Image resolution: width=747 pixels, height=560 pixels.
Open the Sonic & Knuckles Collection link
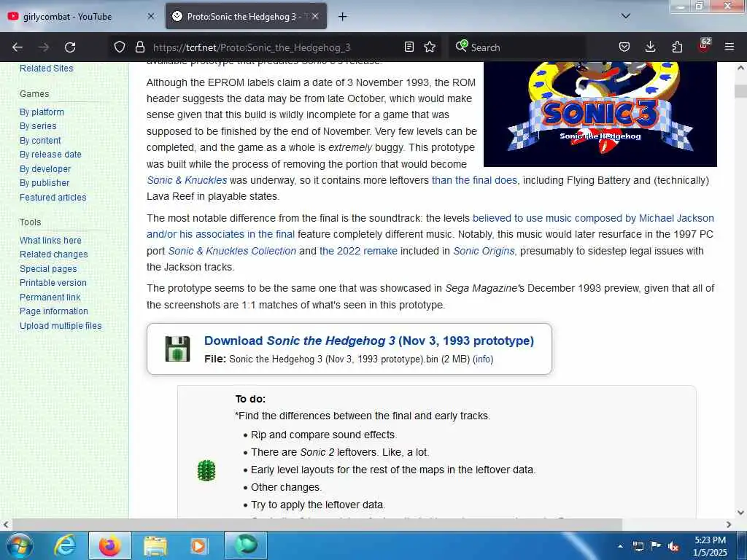(x=232, y=251)
